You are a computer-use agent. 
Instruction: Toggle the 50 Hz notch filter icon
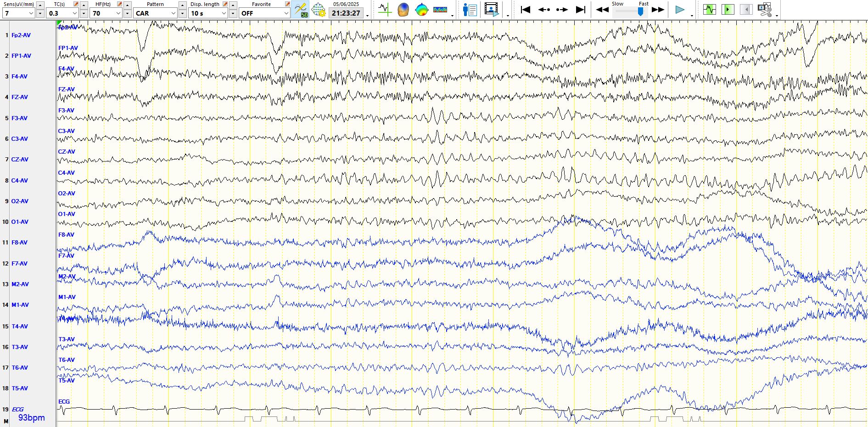[301, 10]
